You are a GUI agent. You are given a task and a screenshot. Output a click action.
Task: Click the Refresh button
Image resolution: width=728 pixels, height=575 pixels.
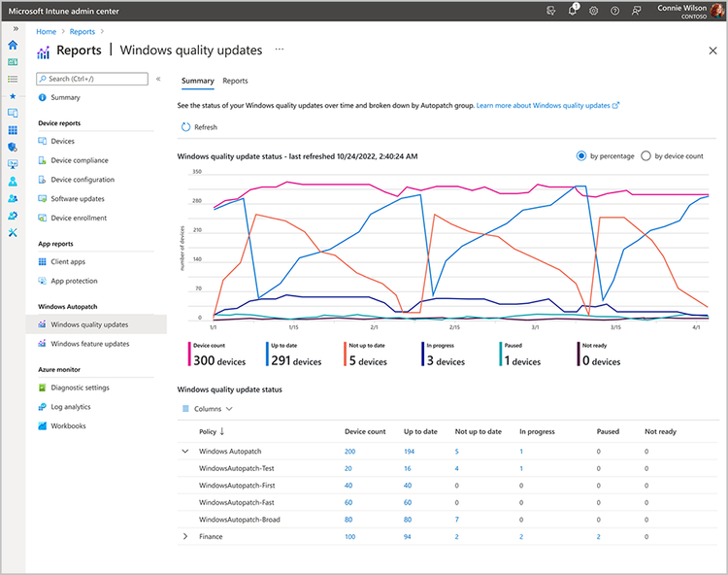[x=199, y=127]
